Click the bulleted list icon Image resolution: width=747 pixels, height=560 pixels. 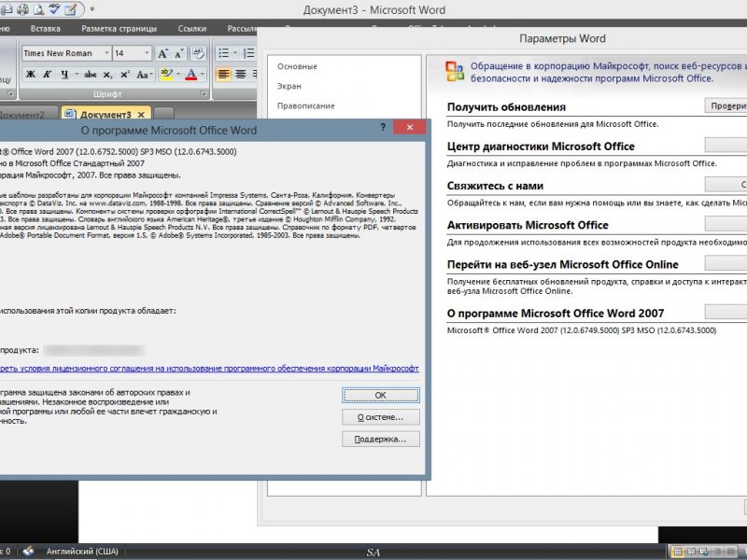[x=223, y=53]
